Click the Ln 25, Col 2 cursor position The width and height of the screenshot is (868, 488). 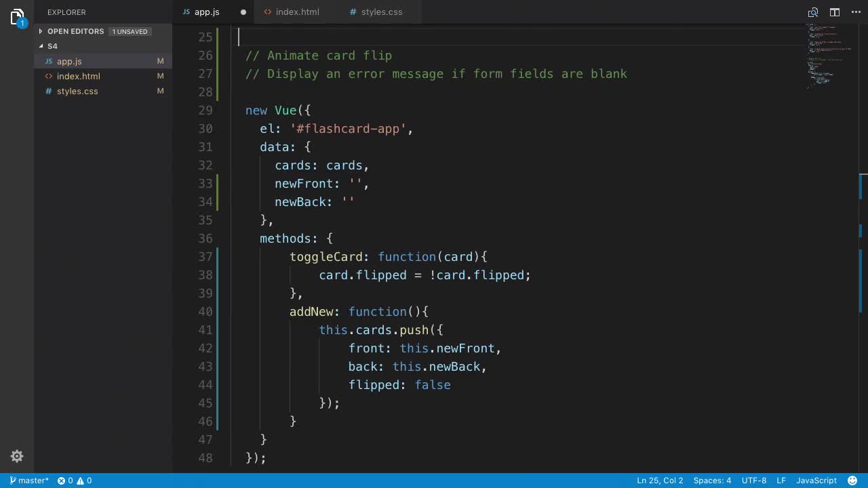pyautogui.click(x=660, y=481)
